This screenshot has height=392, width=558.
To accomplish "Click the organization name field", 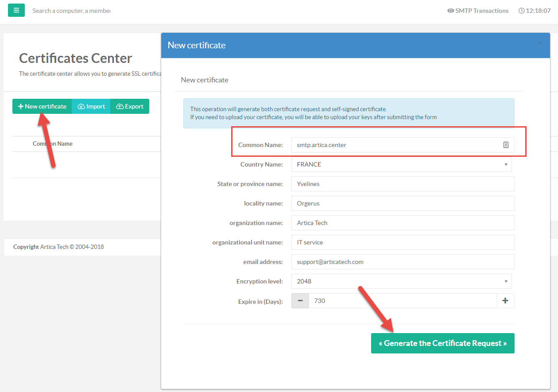I will tap(402, 223).
